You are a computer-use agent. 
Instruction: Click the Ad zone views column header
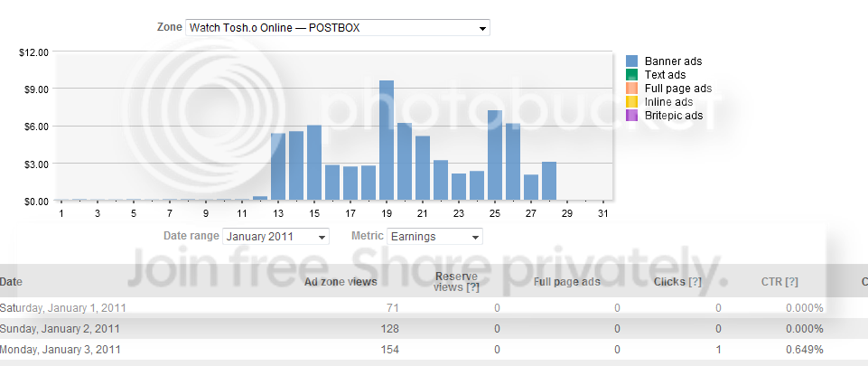[341, 282]
